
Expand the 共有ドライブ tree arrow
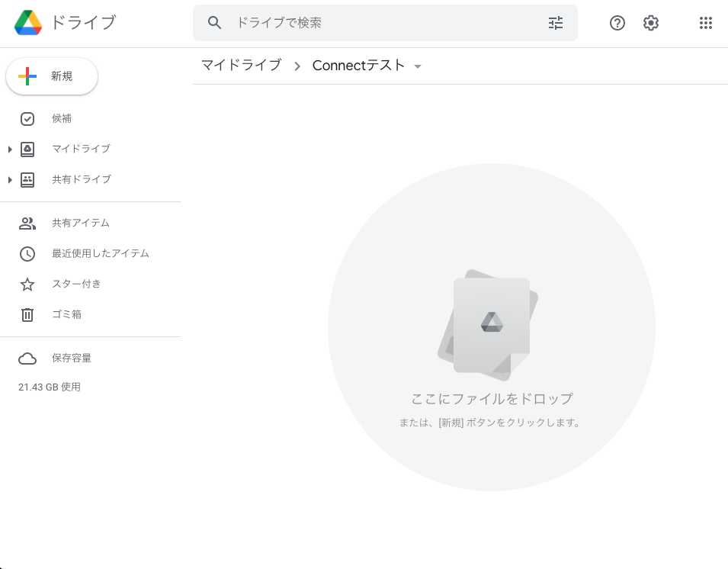[10, 180]
